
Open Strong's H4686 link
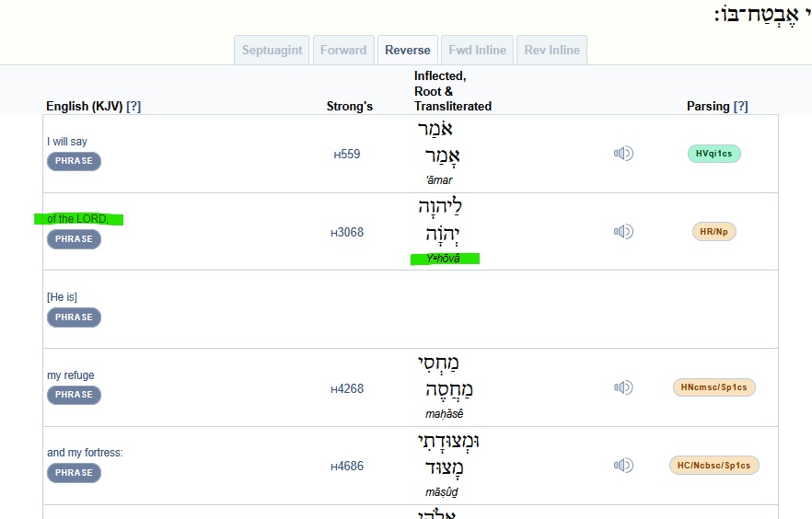(x=347, y=467)
